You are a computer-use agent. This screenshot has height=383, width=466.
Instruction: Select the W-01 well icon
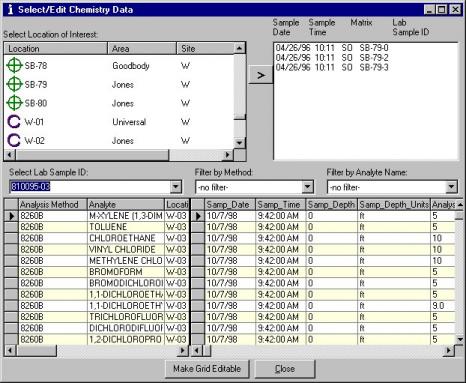pos(14,122)
